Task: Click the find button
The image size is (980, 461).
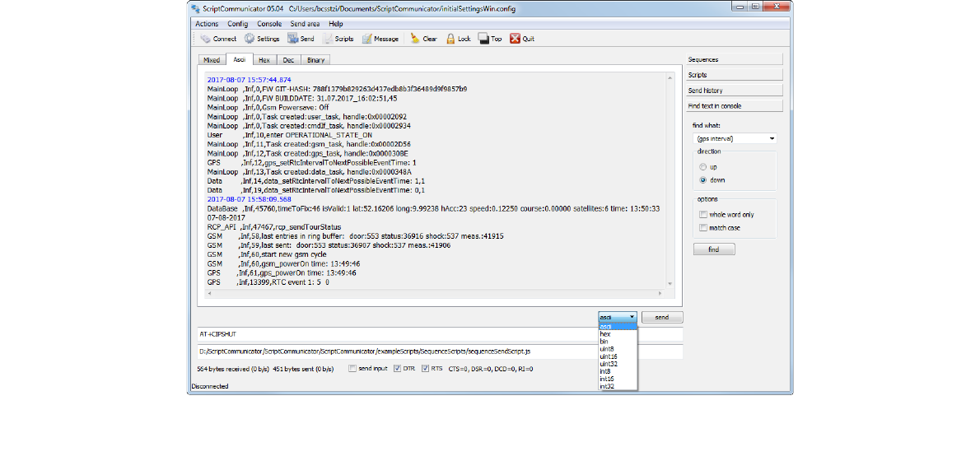Action: (x=714, y=249)
